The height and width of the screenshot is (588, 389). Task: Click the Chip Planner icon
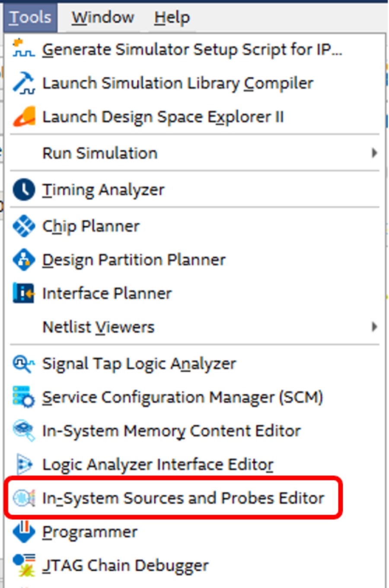tap(23, 226)
